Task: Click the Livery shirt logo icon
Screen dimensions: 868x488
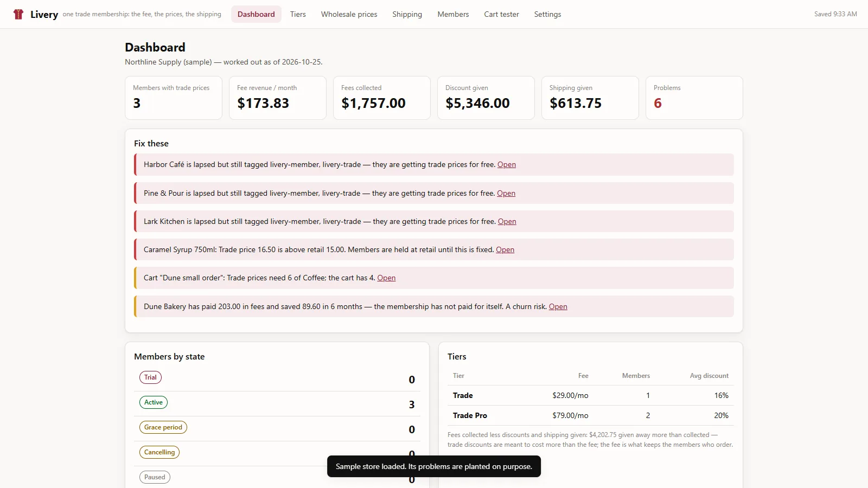Action: (18, 14)
